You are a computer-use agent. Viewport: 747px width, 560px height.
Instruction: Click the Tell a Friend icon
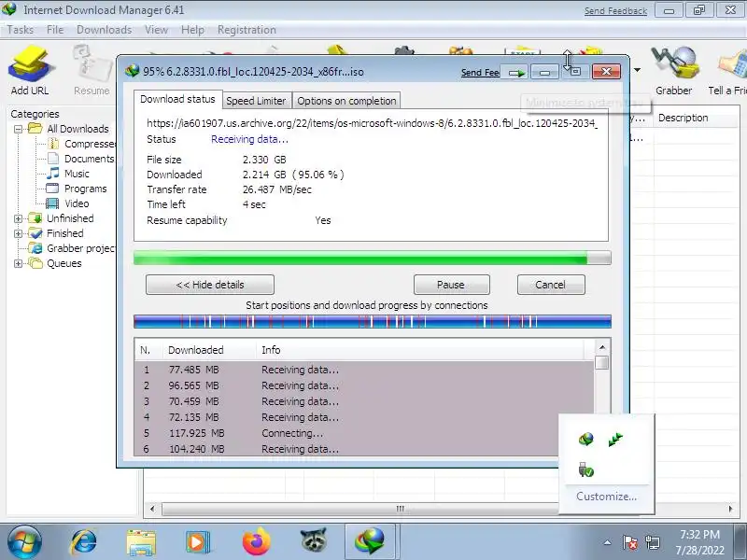pos(727,69)
